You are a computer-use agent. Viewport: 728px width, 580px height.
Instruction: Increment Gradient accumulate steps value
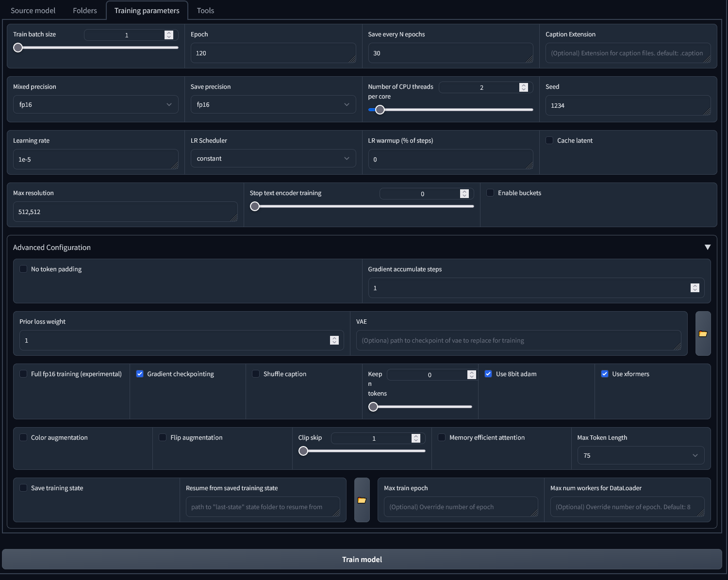(695, 285)
